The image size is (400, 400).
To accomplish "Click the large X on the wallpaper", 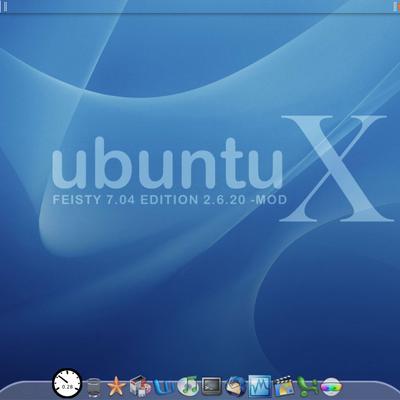I will 336,168.
